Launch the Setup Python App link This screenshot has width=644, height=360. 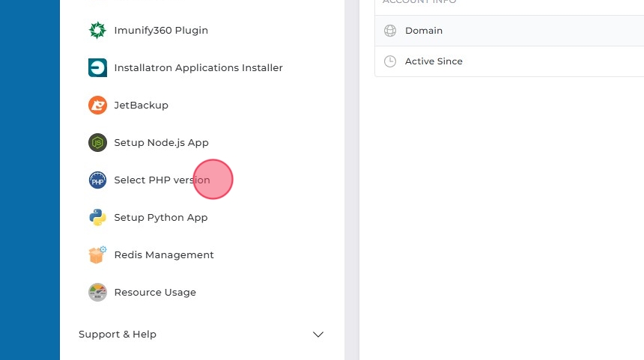pyautogui.click(x=160, y=218)
